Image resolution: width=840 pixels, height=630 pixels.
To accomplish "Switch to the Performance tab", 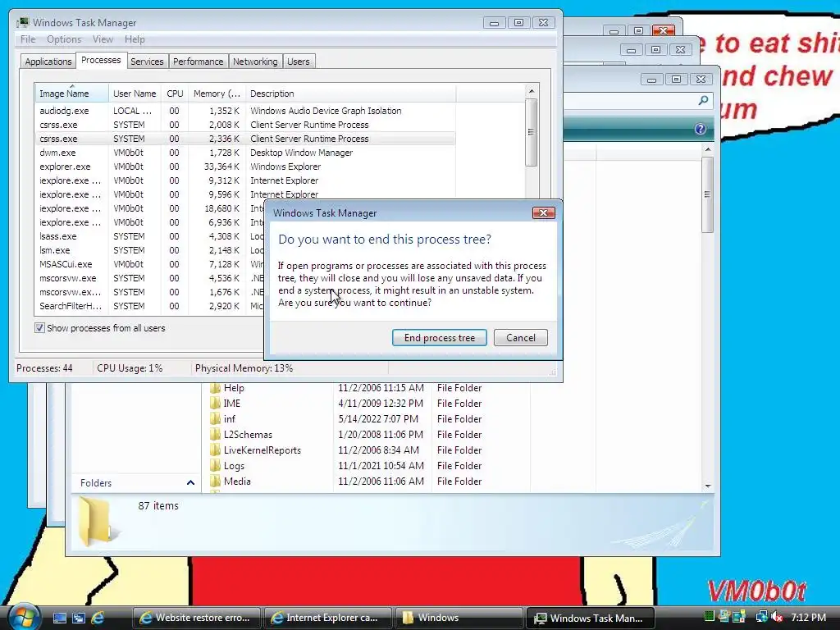I will (x=199, y=62).
